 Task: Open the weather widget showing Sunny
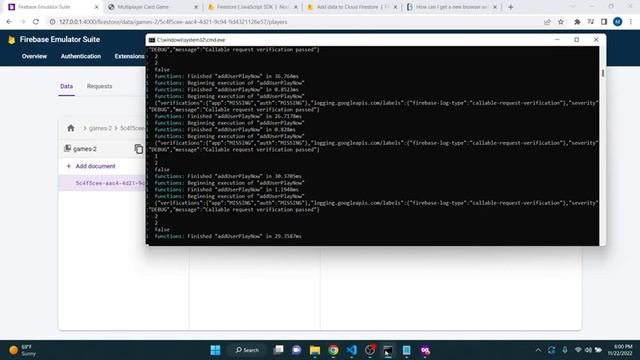coord(23,350)
